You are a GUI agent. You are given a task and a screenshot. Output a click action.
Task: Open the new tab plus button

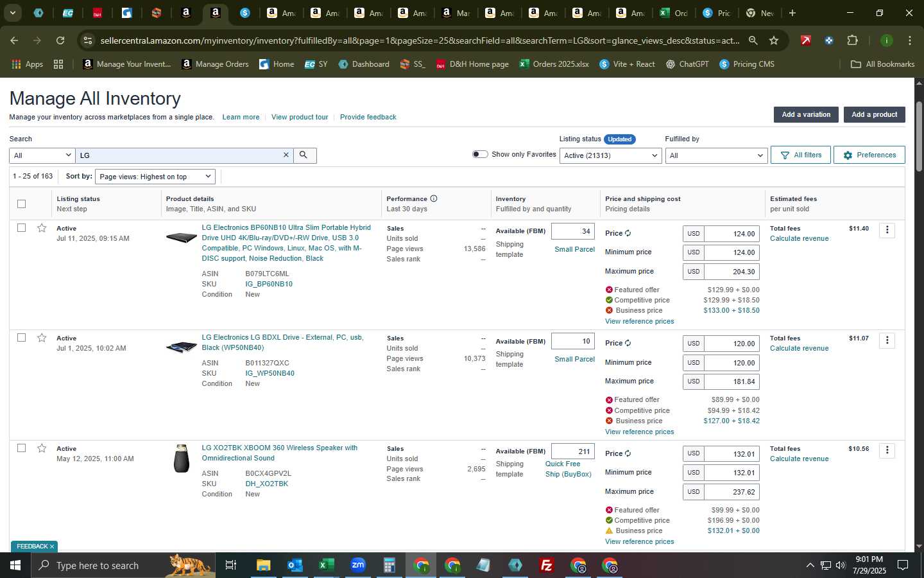tap(792, 13)
